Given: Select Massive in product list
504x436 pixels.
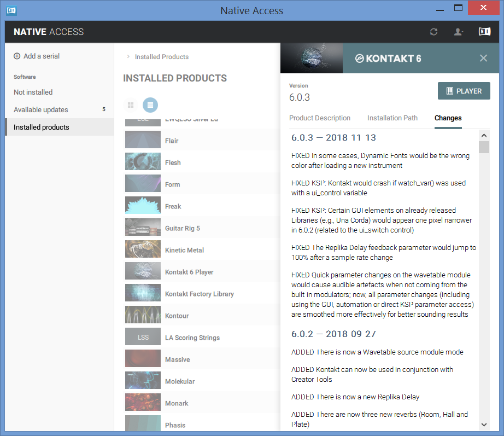Looking at the screenshot, I should pyautogui.click(x=178, y=360).
